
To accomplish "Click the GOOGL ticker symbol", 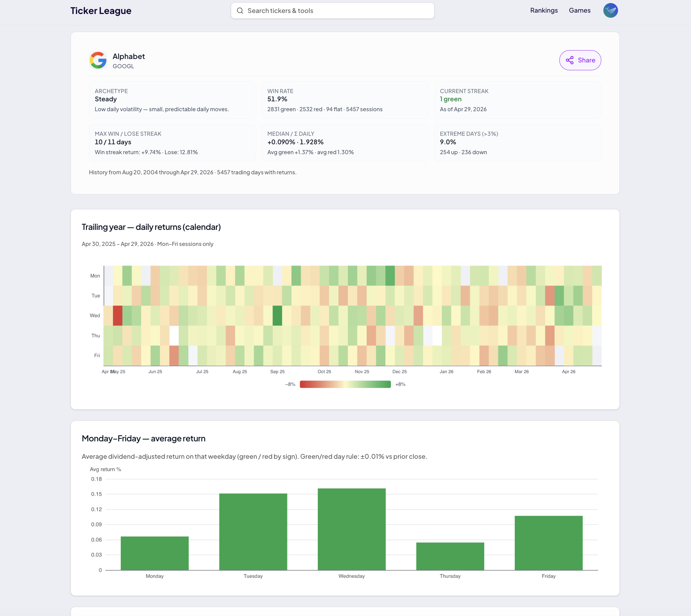I will (123, 66).
